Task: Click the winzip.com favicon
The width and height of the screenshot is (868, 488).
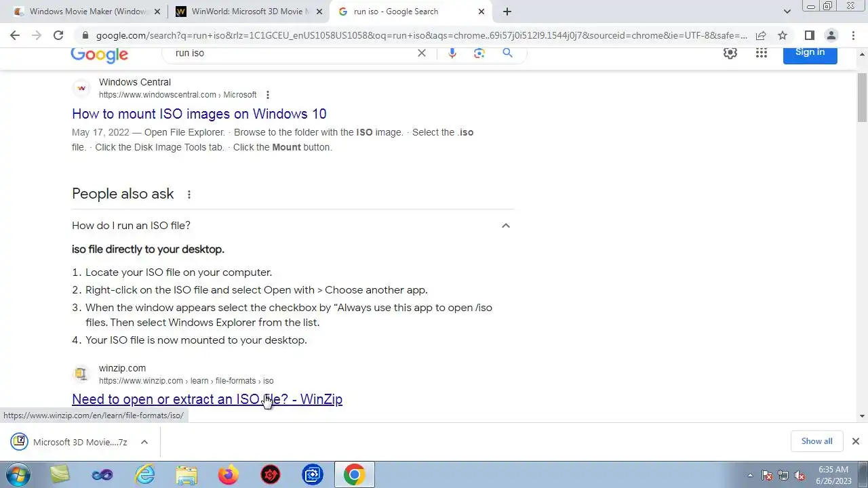Action: [x=81, y=374]
